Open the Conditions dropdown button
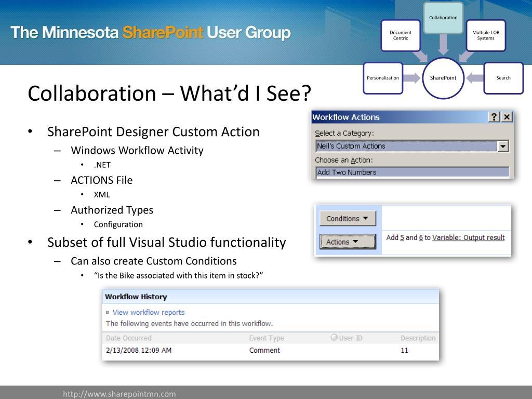 pyautogui.click(x=348, y=219)
